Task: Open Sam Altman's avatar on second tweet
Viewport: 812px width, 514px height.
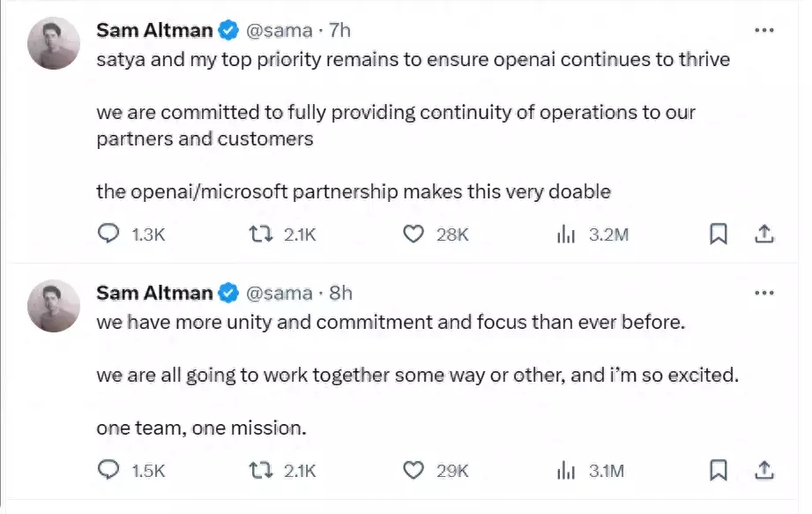Action: pos(56,305)
